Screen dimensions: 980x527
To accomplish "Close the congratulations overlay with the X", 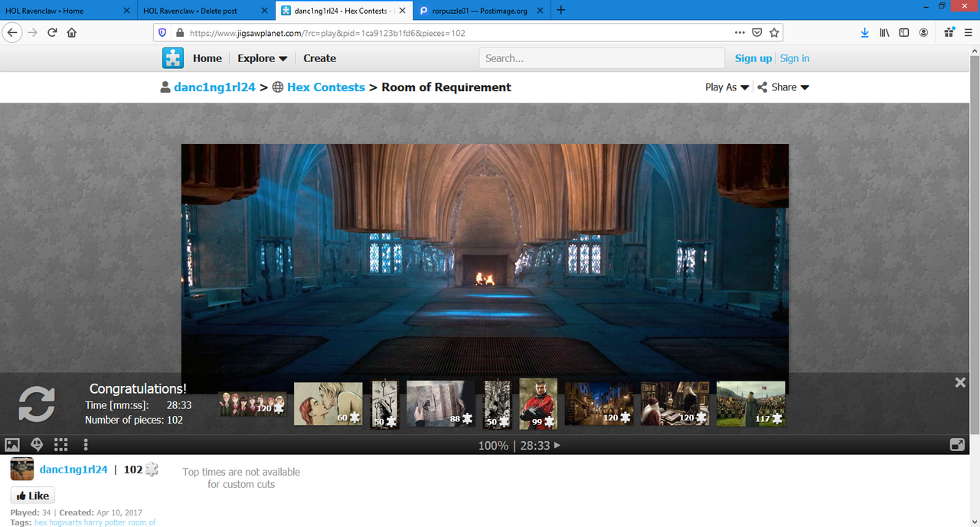I will 960,382.
